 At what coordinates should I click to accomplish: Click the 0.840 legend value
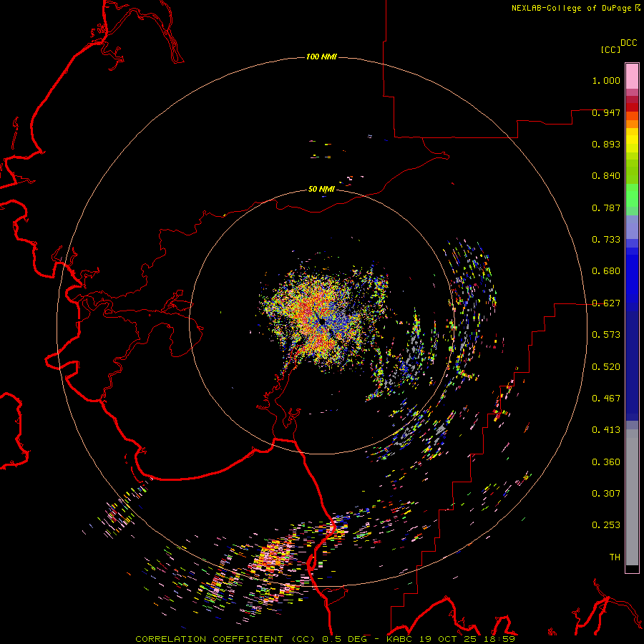coord(606,176)
